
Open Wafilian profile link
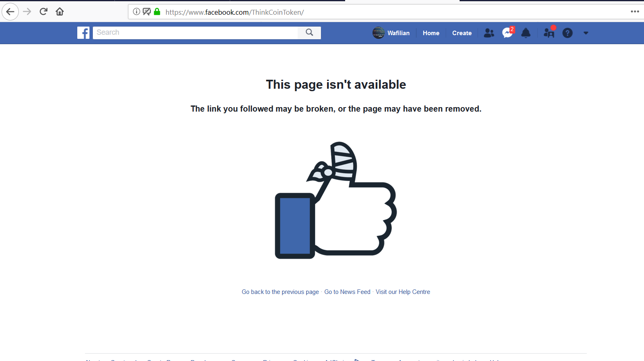pyautogui.click(x=391, y=33)
